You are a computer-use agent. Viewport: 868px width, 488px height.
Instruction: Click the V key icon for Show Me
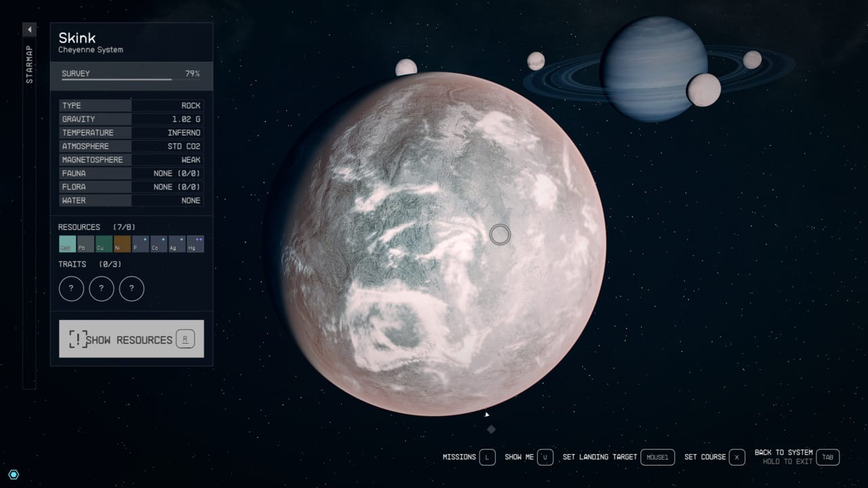[x=546, y=457]
